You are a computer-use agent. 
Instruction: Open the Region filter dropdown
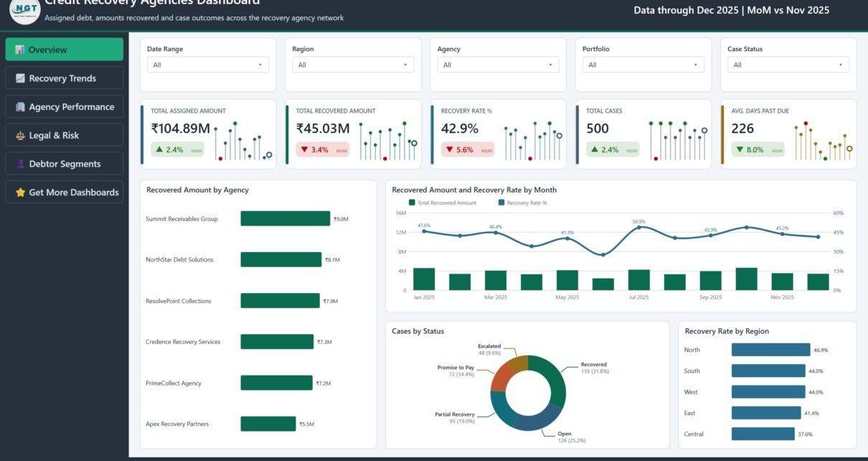[354, 65]
